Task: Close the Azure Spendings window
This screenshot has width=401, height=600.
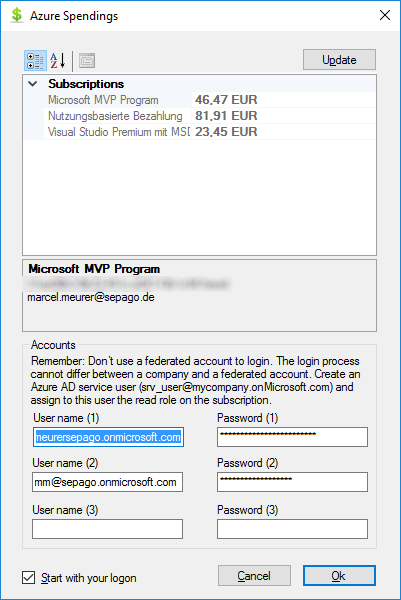Action: 385,15
